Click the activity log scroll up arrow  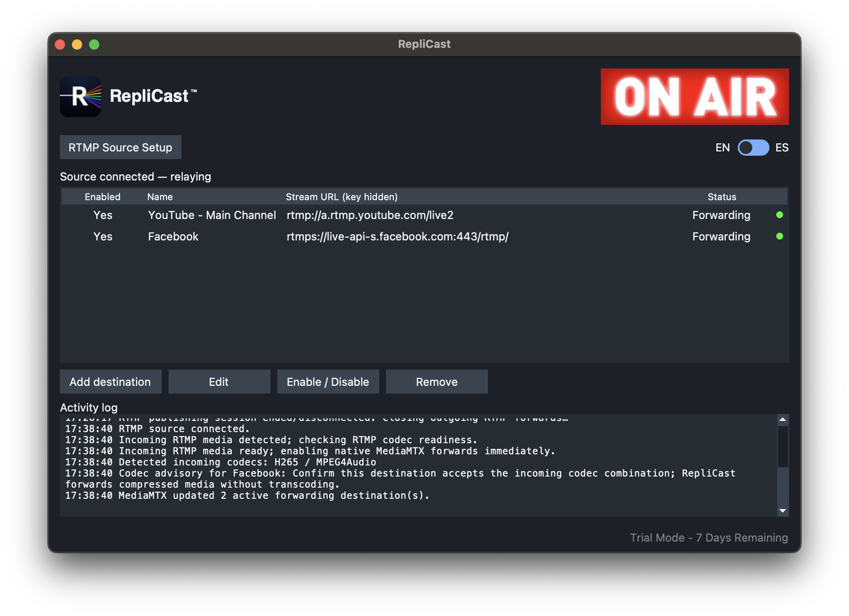pos(783,419)
